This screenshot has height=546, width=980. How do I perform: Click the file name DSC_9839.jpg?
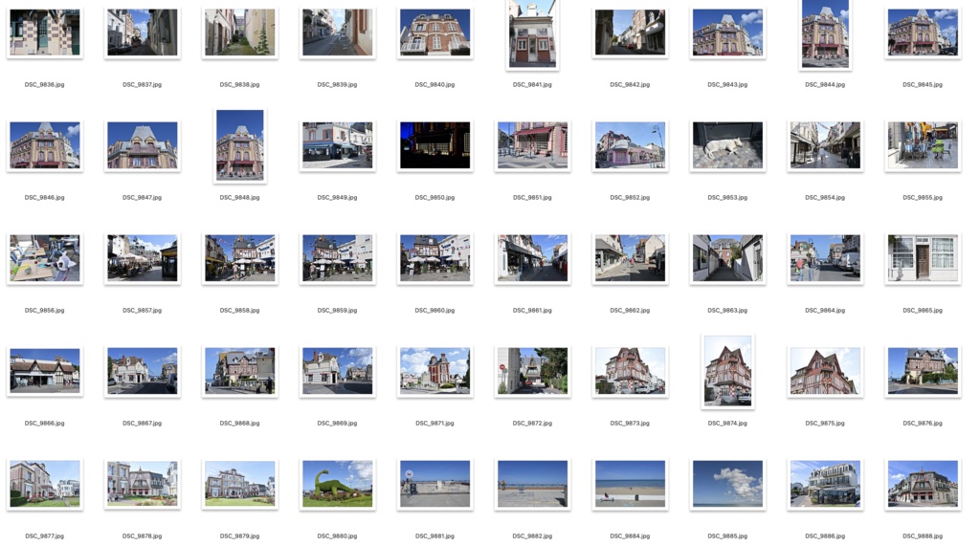point(337,84)
